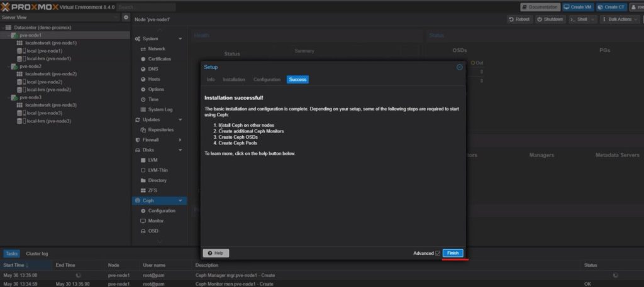Screen dimensions: 644x287
Task: Click local (pve-node2) storage icon
Action: (x=21, y=82)
